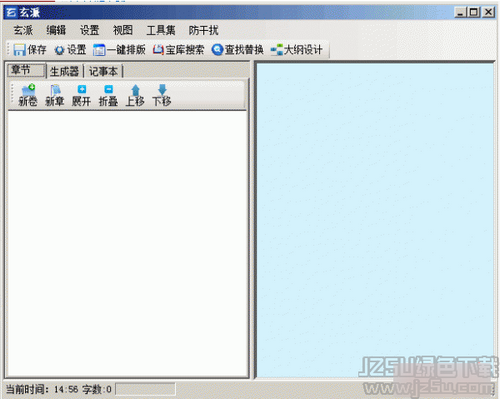Switch to the 生成器 tab
Viewport: 500px width, 399px height.
tap(64, 71)
